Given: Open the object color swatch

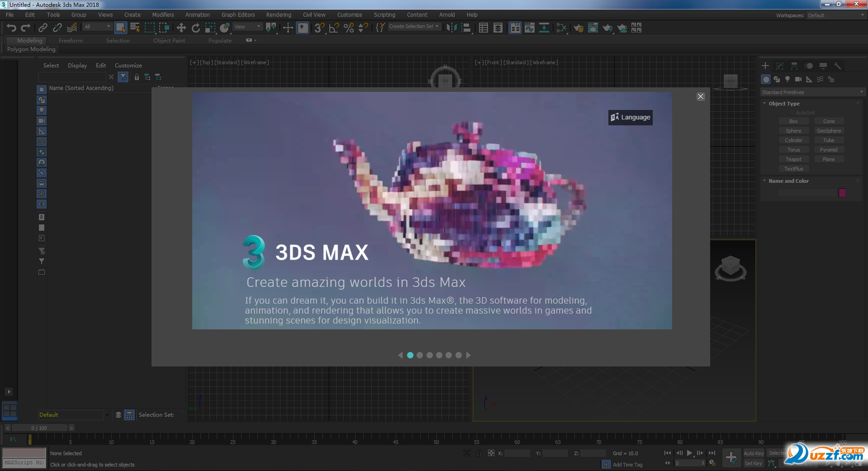Looking at the screenshot, I should point(842,193).
